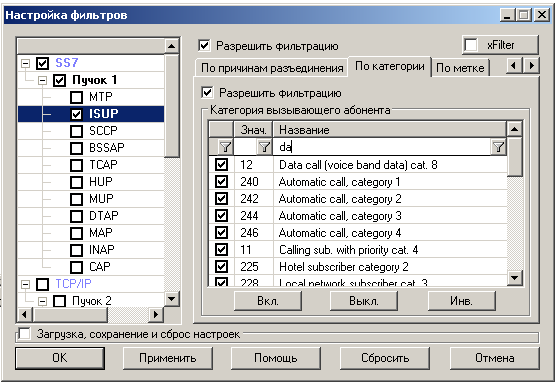Click the Вкл. button
The height and width of the screenshot is (383, 555).
pos(268,301)
